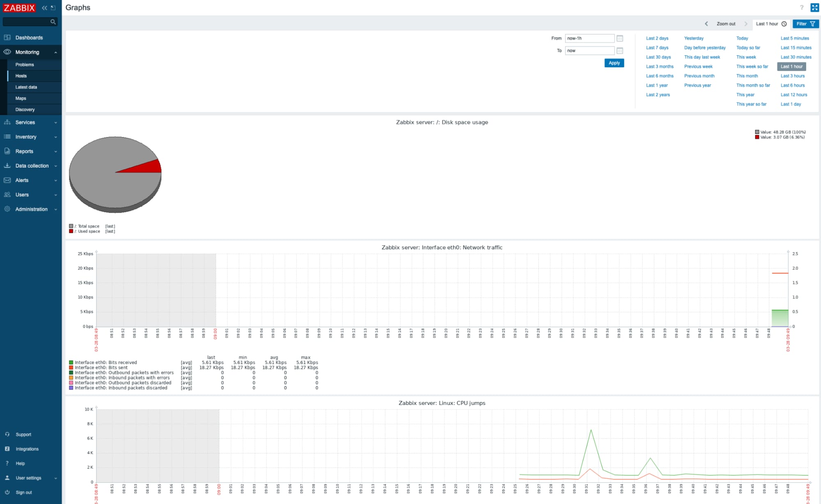Click the Inventory list icon

pyautogui.click(x=7, y=137)
